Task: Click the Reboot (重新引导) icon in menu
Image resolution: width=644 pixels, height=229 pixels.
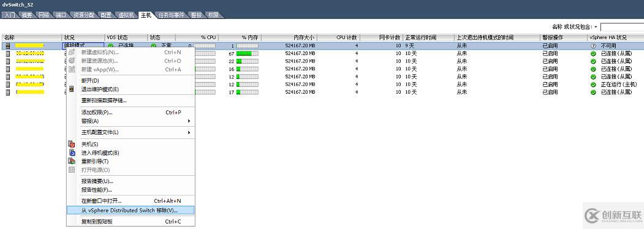Action: (x=72, y=161)
